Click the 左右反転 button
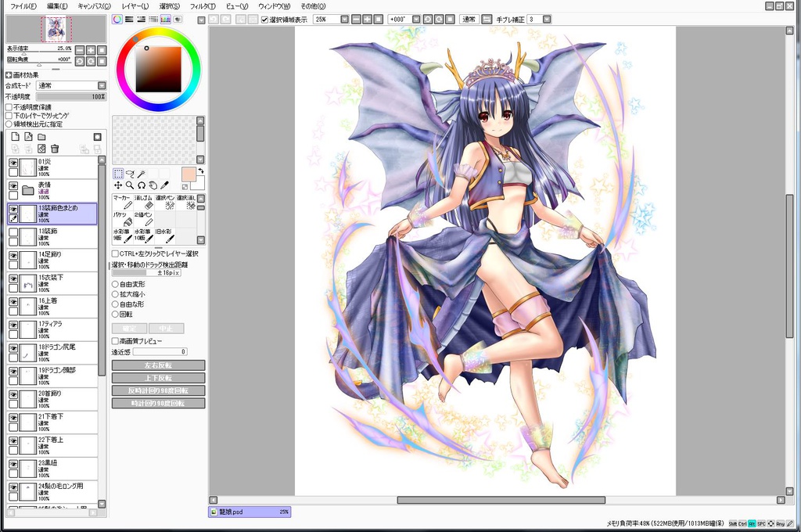Image resolution: width=801 pixels, height=532 pixels. (x=158, y=365)
